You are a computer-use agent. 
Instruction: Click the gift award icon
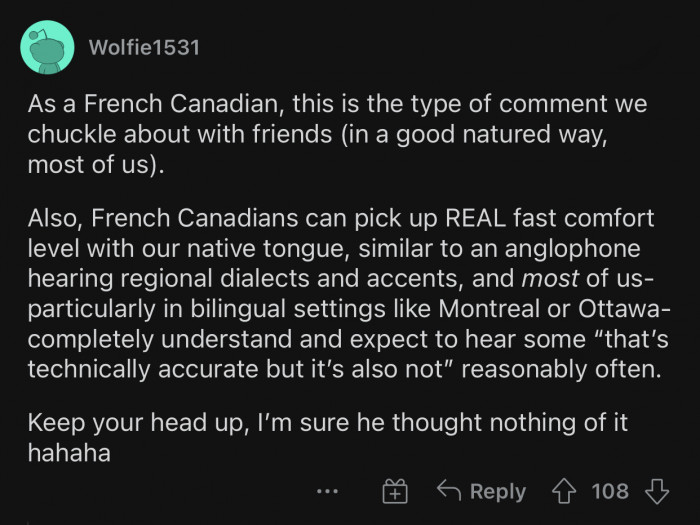click(396, 491)
